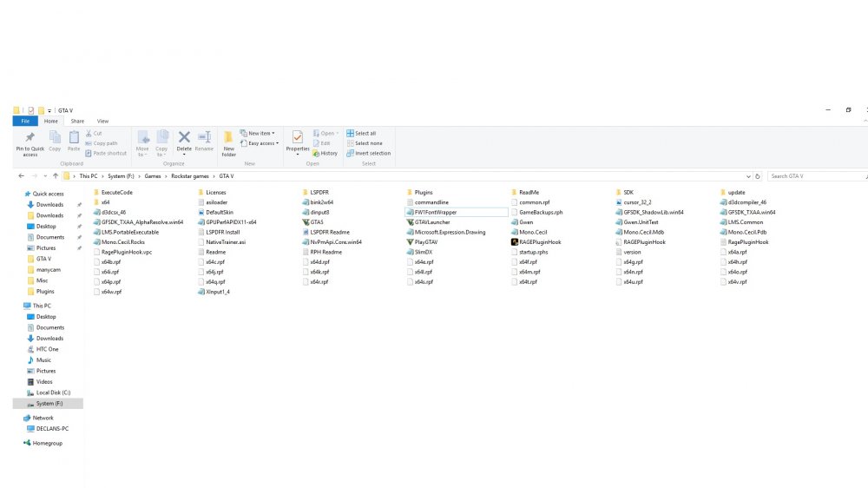This screenshot has width=868, height=488.
Task: Click the Up one level arrow
Action: pyautogui.click(x=56, y=176)
